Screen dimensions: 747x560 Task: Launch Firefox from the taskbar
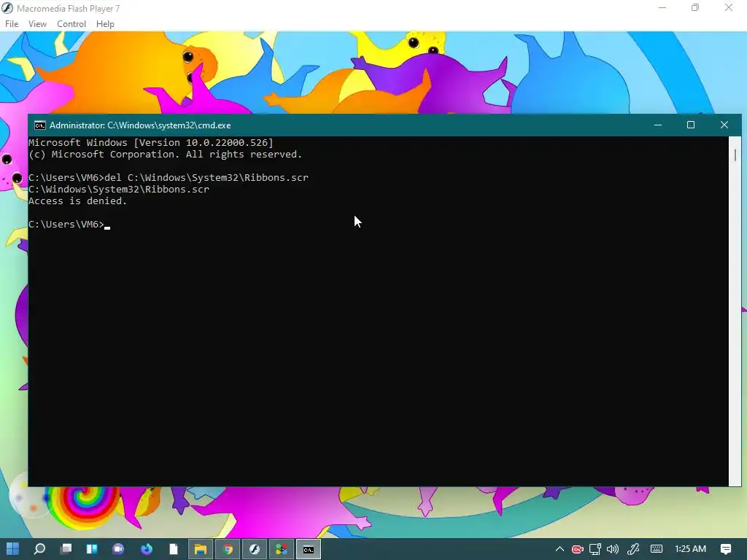146,549
